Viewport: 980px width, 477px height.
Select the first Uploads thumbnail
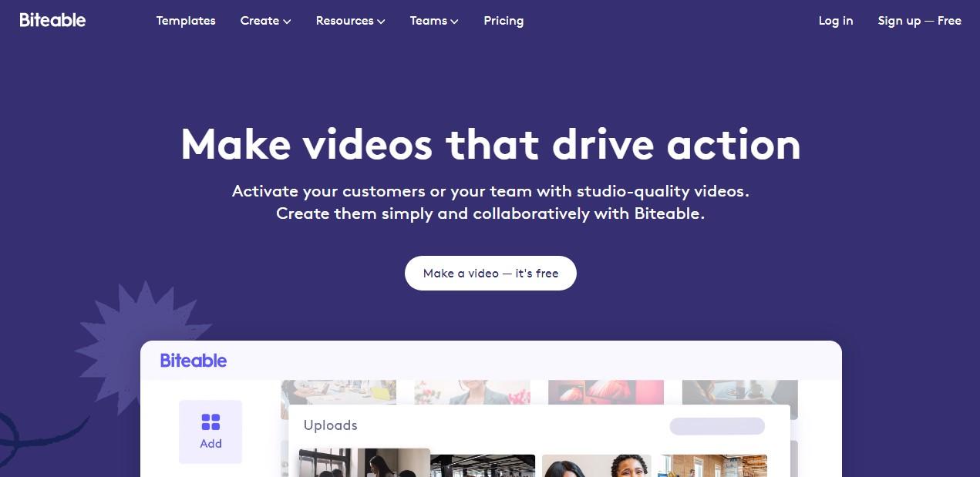[365, 462]
